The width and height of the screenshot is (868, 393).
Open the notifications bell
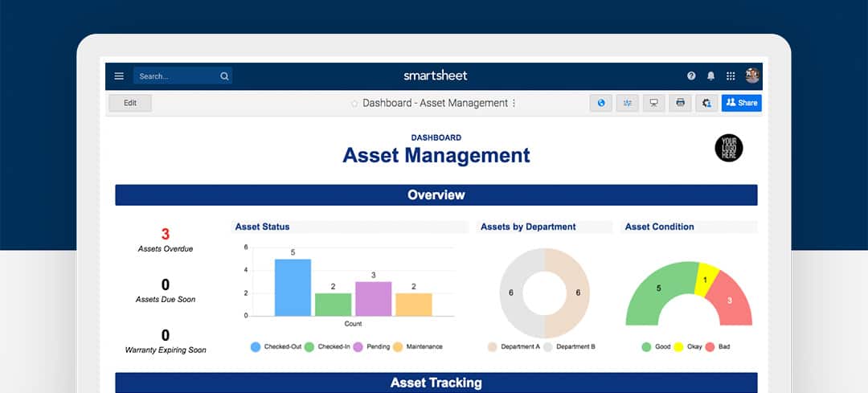coord(710,76)
